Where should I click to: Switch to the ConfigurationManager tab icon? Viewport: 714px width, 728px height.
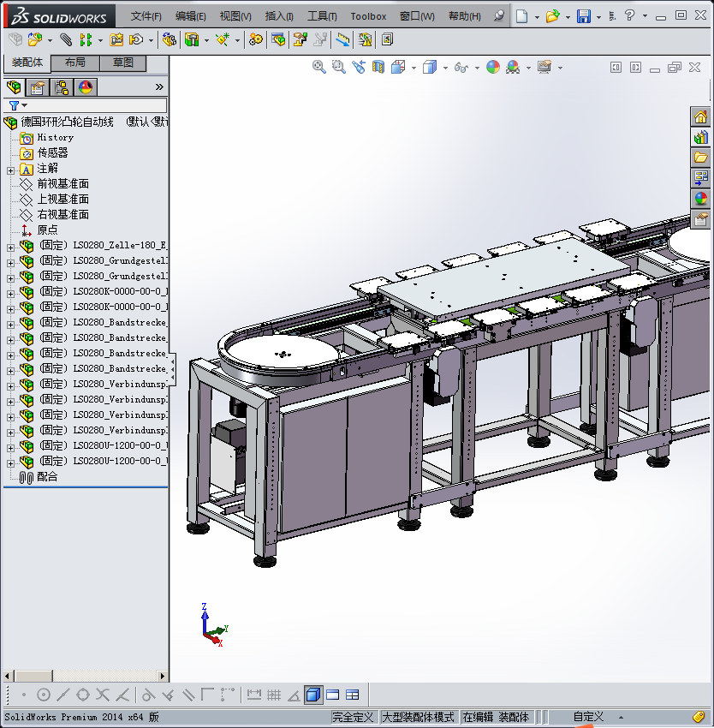[x=62, y=87]
